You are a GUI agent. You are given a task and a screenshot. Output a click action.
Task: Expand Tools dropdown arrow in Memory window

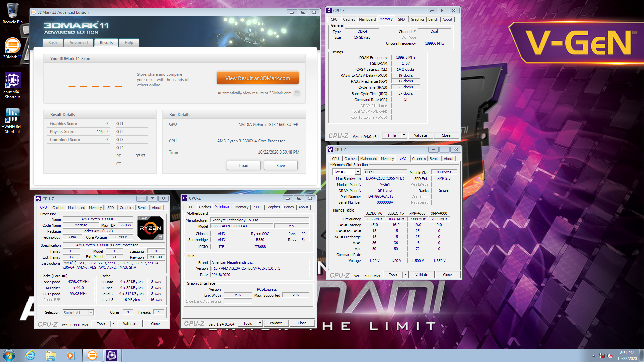[404, 135]
